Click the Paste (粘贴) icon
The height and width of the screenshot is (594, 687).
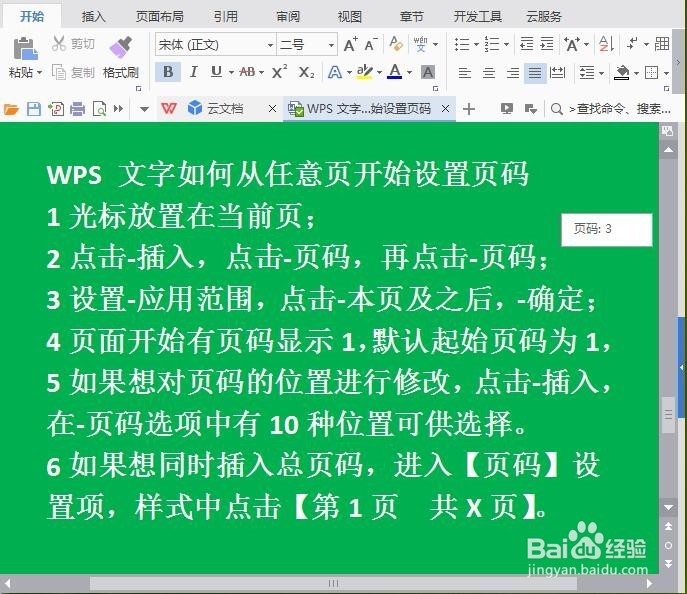25,48
